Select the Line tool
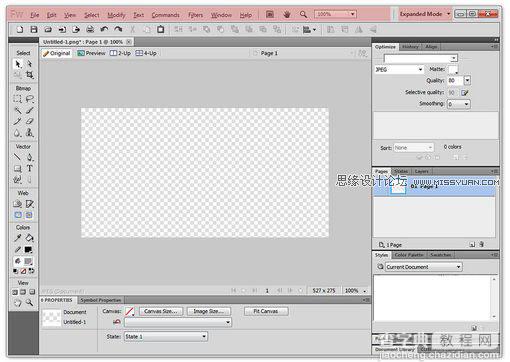The height and width of the screenshot is (362, 510). (x=18, y=157)
